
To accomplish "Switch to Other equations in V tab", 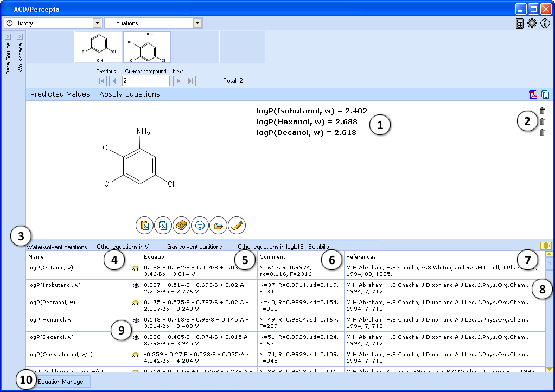I will (123, 247).
